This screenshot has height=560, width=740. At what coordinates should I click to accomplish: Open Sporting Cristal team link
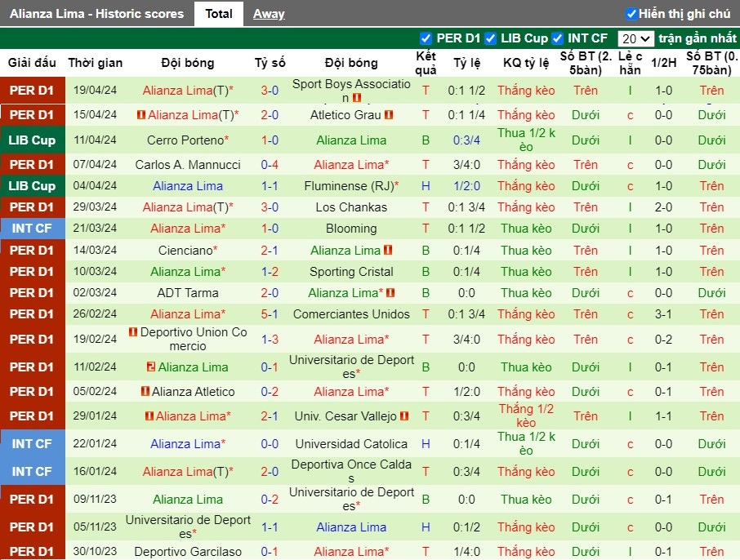(x=351, y=272)
